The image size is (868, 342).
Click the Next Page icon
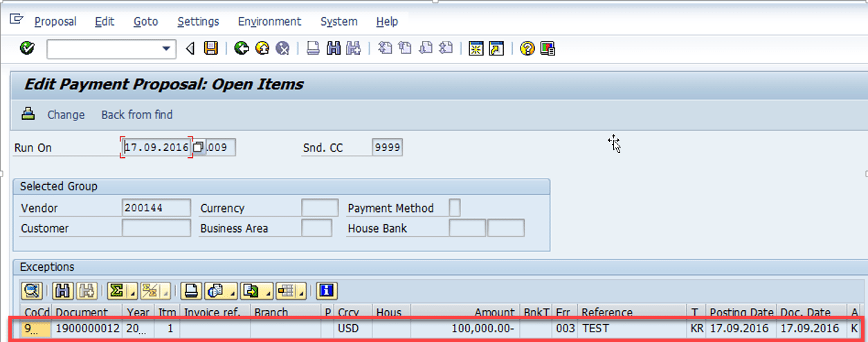click(x=426, y=48)
